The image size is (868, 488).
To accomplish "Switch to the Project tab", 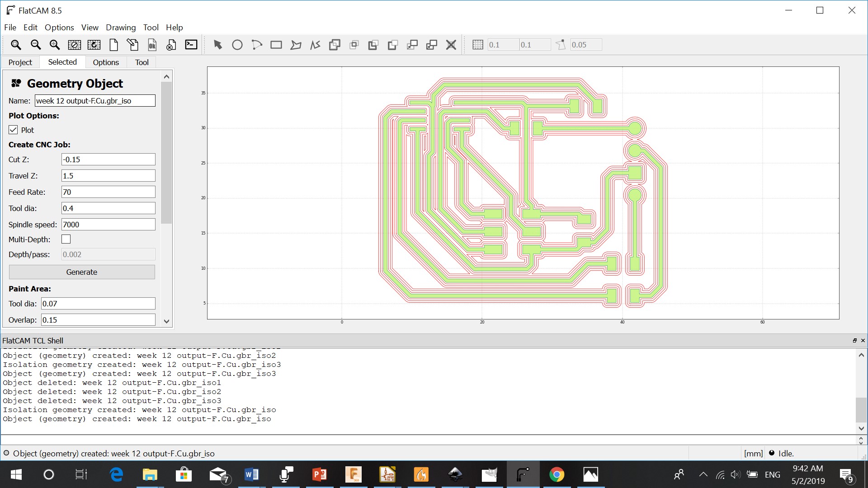I will click(20, 62).
